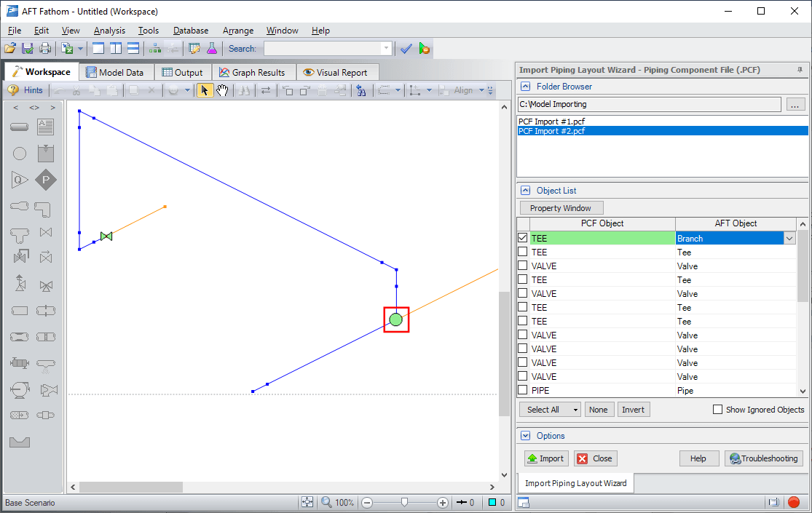The image size is (812, 513).
Task: Click the zoom in plus button
Action: point(443,503)
